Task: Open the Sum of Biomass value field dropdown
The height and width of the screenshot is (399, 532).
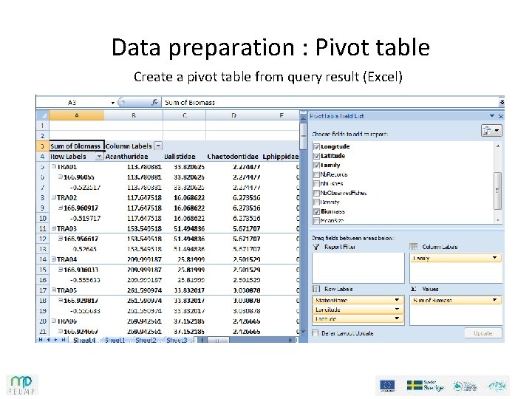Action: [494, 300]
